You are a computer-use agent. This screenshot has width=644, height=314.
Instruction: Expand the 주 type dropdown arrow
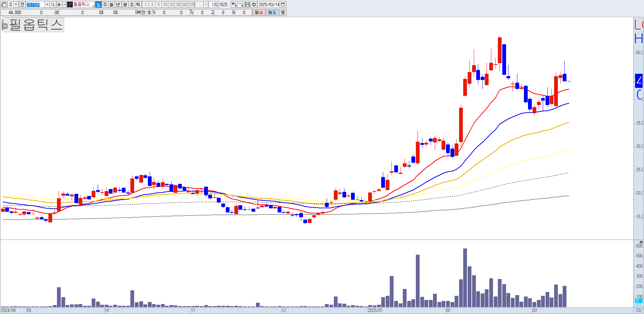coord(16,4)
